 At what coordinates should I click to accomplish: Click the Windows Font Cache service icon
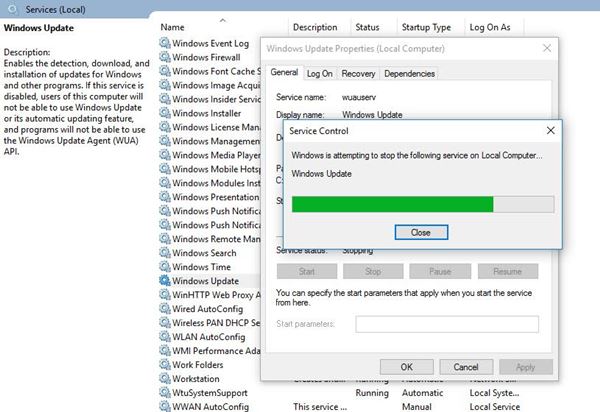pos(165,71)
